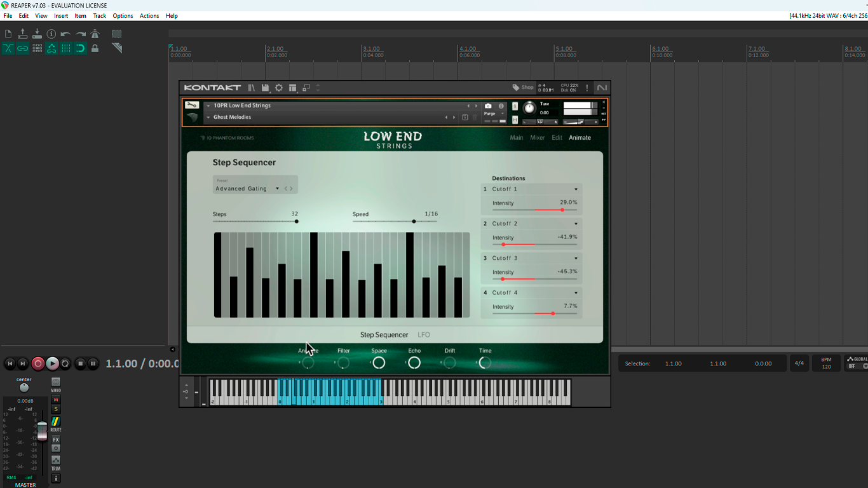Click the transport Record button
The height and width of the screenshot is (488, 868).
pyautogui.click(x=38, y=363)
